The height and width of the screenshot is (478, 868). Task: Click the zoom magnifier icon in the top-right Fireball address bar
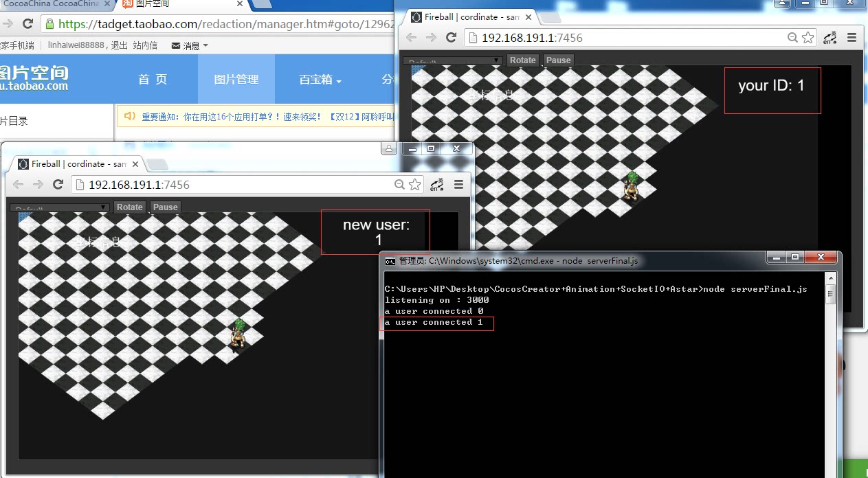(x=792, y=38)
